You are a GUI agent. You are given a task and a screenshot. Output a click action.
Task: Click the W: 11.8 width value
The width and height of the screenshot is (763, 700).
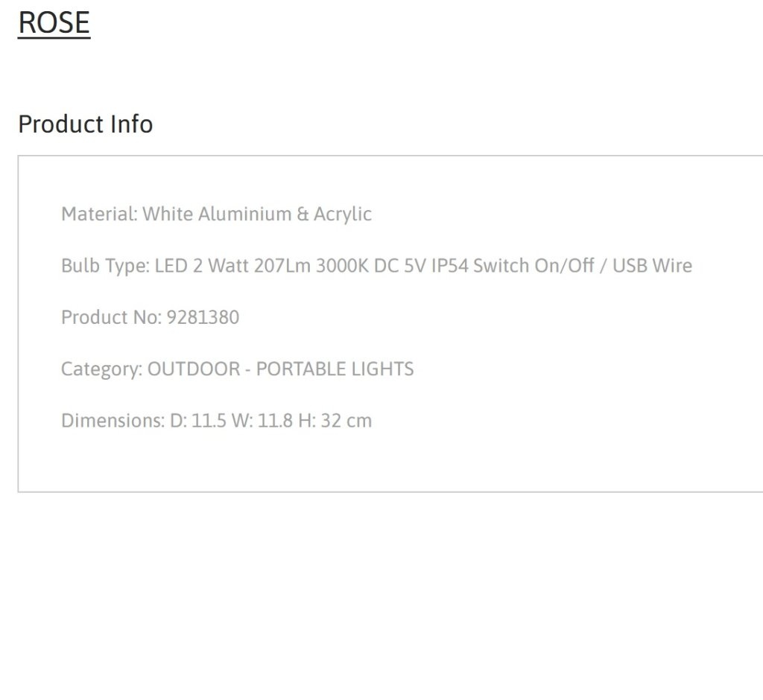[x=262, y=421]
